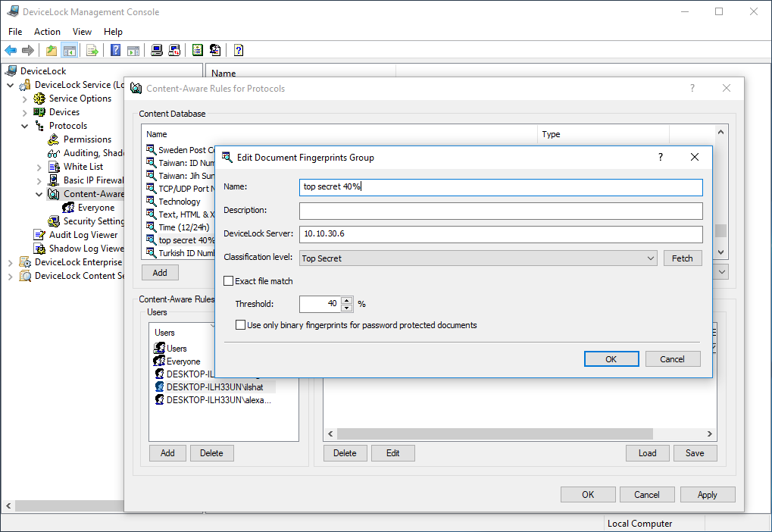772x532 pixels.
Task: Click the Connect to computer toolbar icon
Action: [x=157, y=50]
